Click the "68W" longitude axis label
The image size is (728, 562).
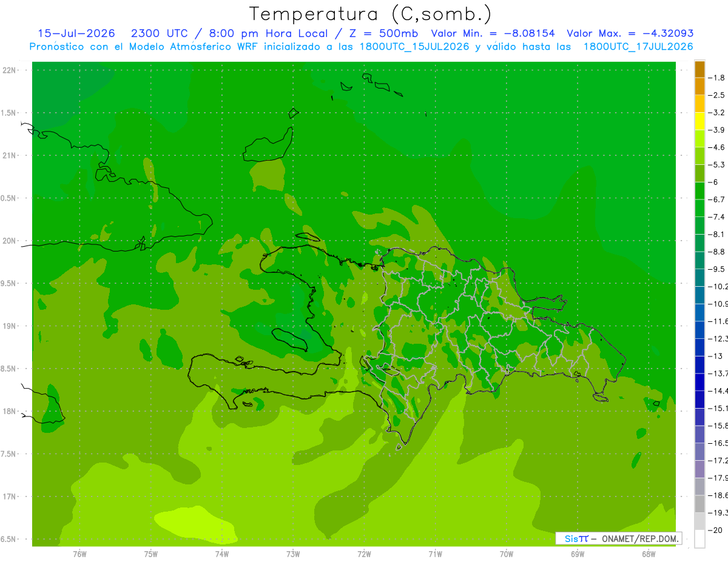[649, 554]
